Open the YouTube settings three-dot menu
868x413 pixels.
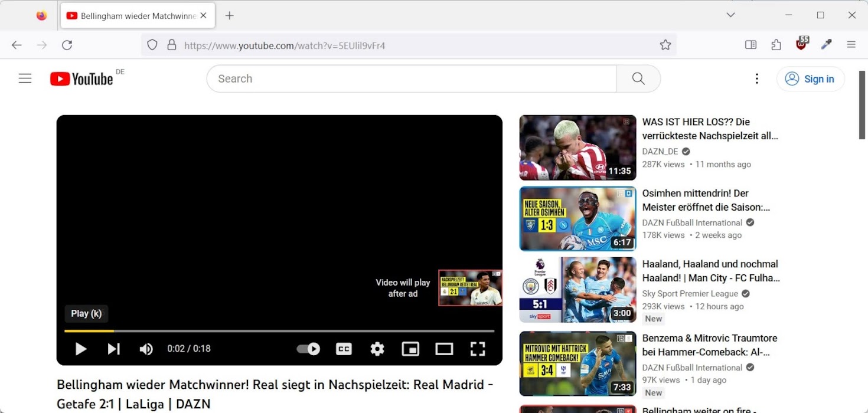coord(756,78)
